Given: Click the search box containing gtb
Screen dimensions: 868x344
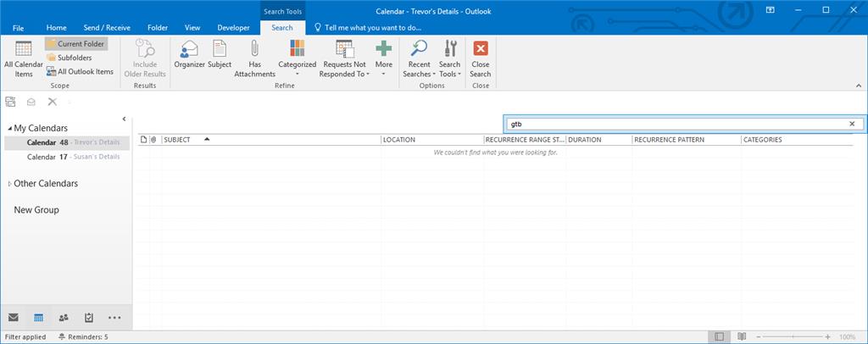Looking at the screenshot, I should pos(677,124).
